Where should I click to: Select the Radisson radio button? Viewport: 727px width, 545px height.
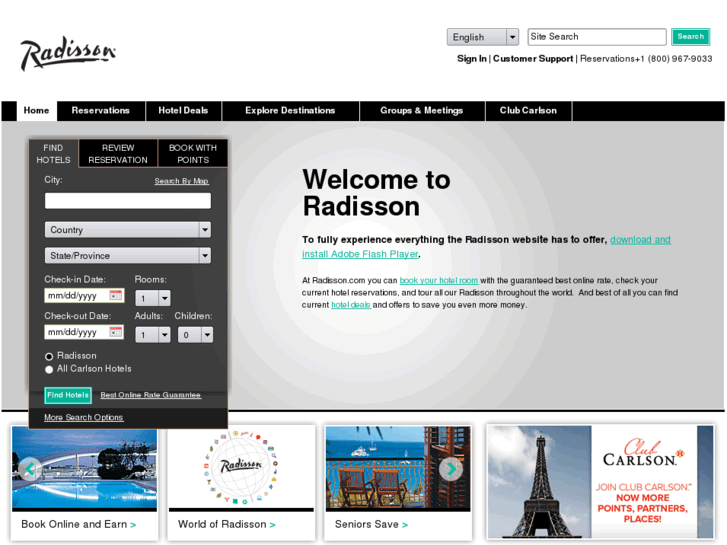[x=49, y=356]
